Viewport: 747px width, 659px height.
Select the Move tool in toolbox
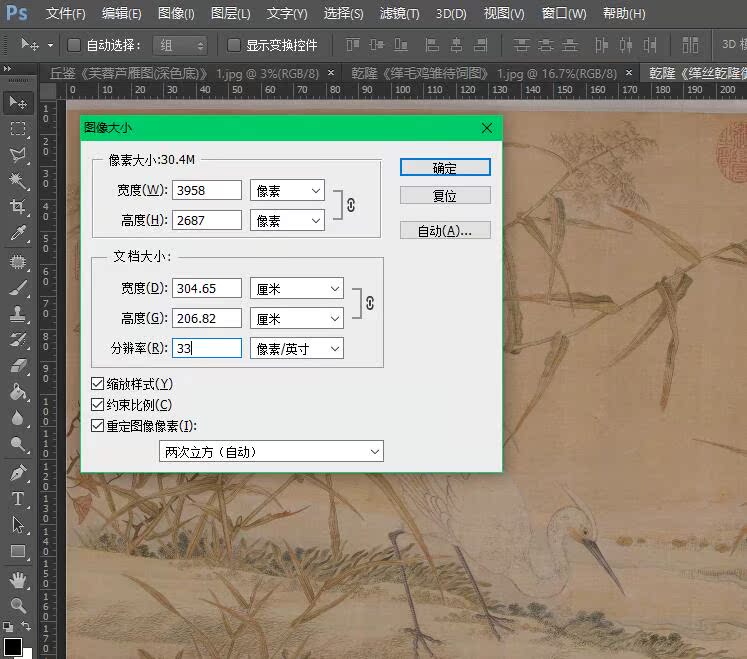(18, 102)
